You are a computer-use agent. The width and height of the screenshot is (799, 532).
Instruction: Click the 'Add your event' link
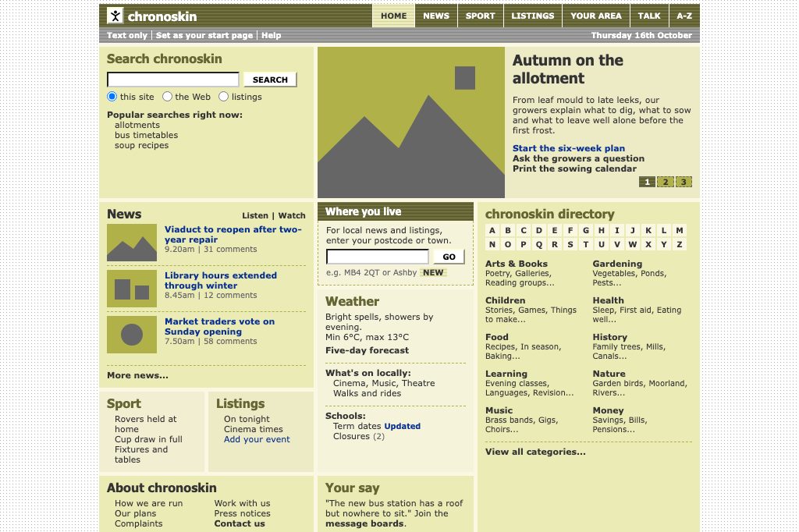[x=257, y=439]
